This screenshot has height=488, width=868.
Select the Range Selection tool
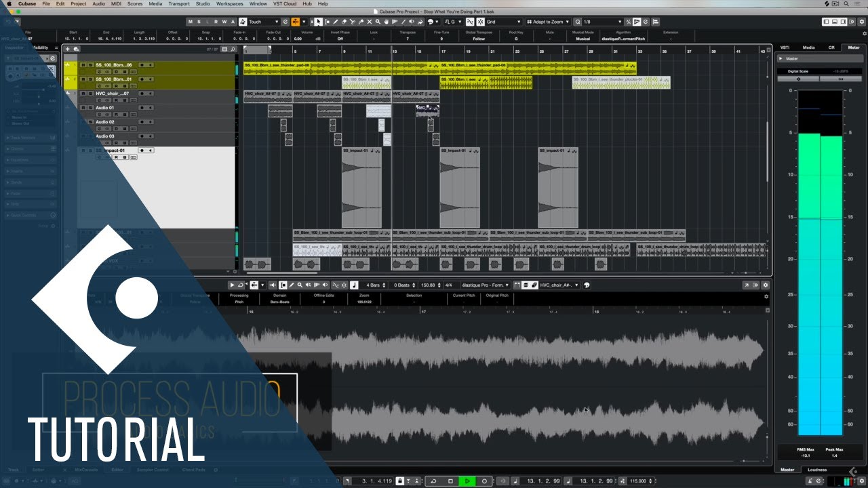(x=327, y=22)
